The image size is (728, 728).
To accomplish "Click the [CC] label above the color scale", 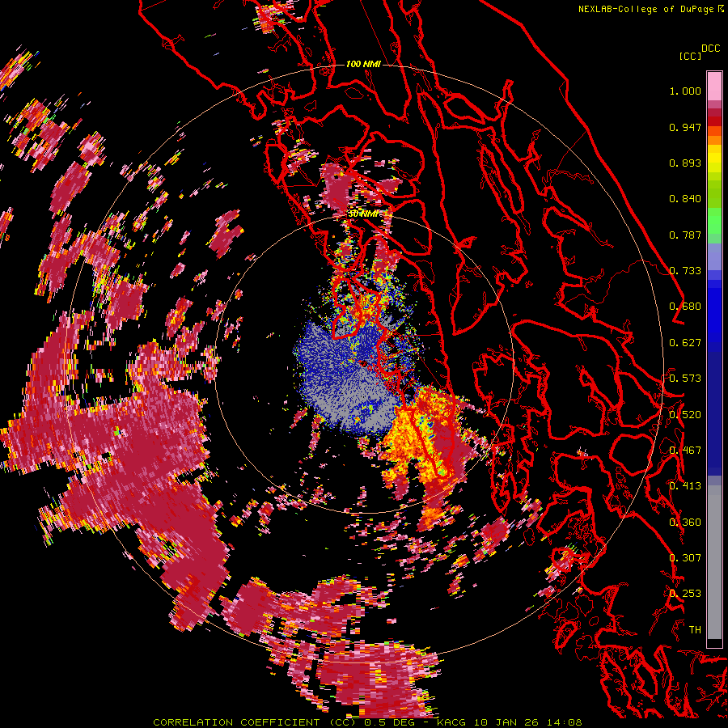I will coord(690,56).
